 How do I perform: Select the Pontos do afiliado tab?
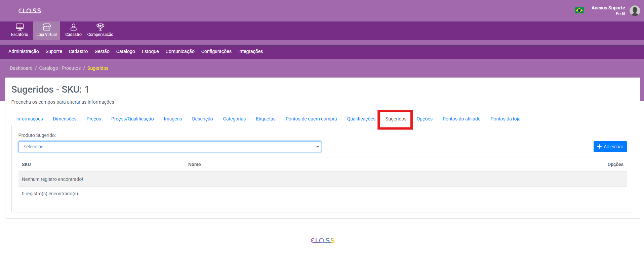461,119
